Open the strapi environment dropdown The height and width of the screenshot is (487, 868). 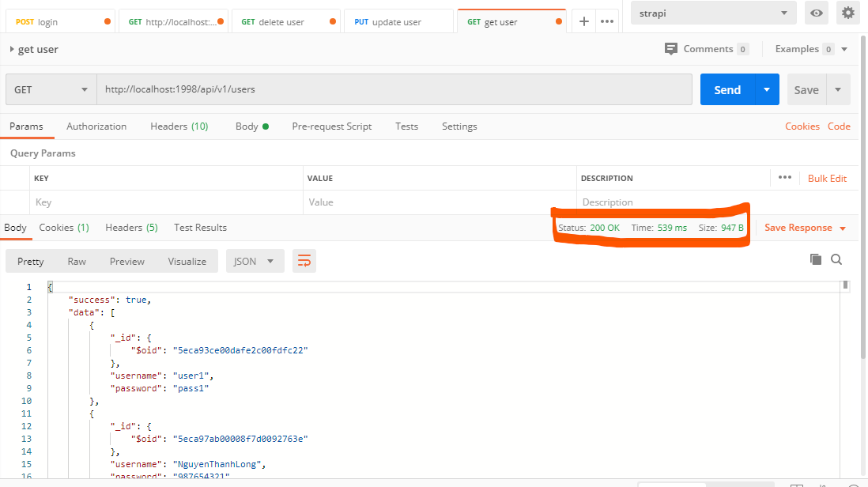tap(713, 13)
